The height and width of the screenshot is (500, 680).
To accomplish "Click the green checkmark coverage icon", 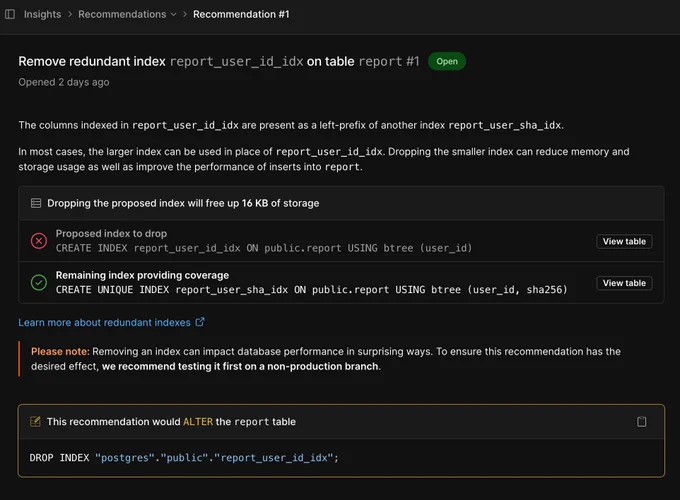I will click(x=39, y=282).
